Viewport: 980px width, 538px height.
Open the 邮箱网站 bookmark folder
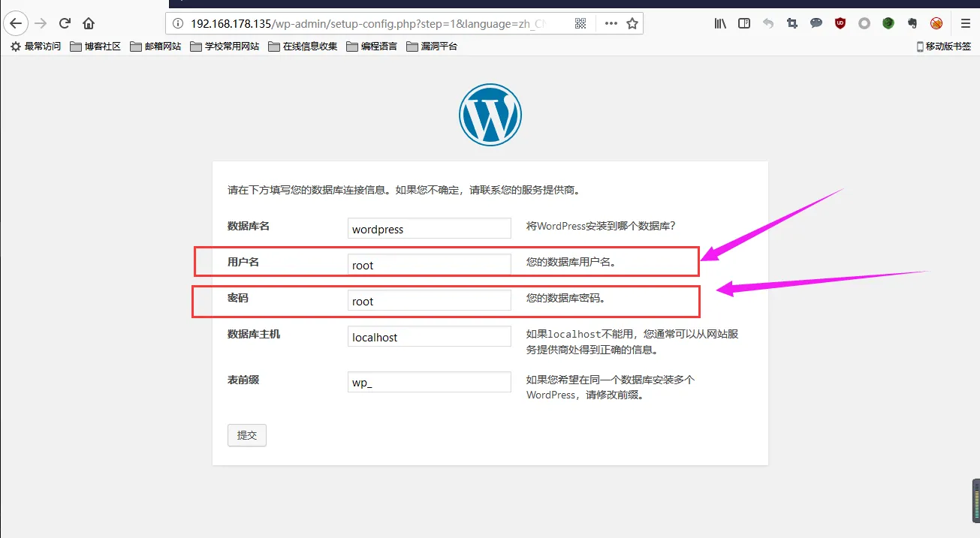click(155, 47)
